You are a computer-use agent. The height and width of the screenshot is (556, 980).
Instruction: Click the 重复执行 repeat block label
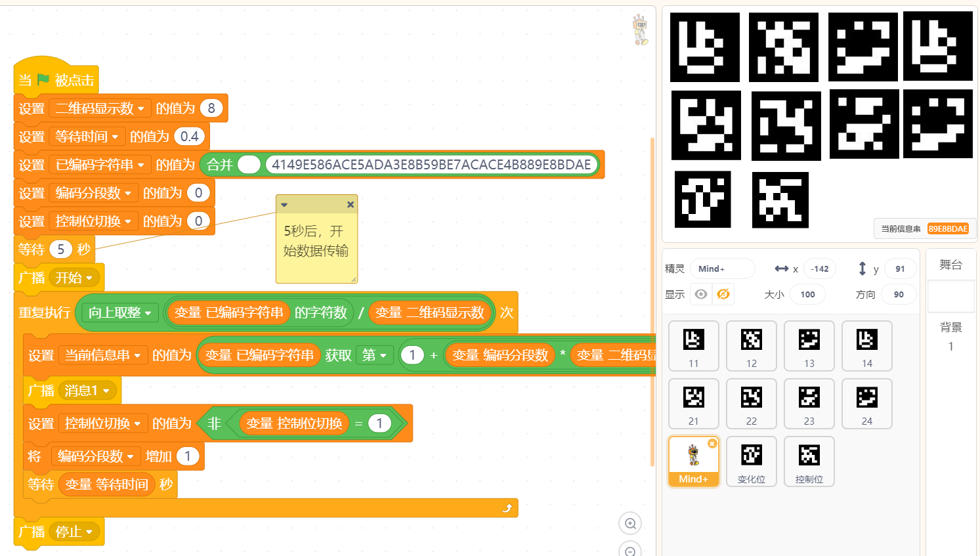pyautogui.click(x=45, y=312)
